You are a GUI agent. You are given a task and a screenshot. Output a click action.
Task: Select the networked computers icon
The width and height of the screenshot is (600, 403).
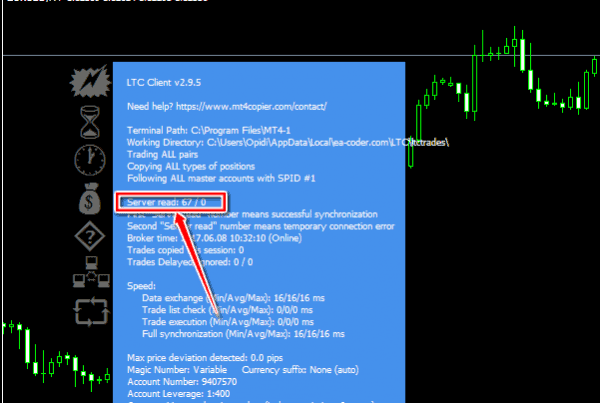point(91,272)
